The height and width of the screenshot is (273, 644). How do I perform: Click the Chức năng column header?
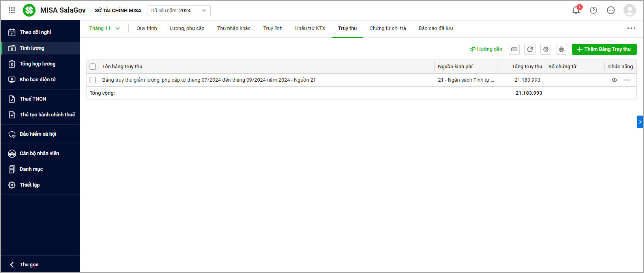click(x=620, y=67)
